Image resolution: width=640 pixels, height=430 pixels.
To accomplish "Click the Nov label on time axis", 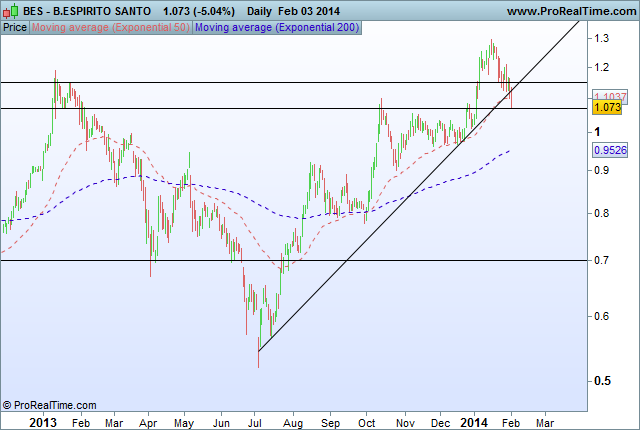I will pos(405,423).
